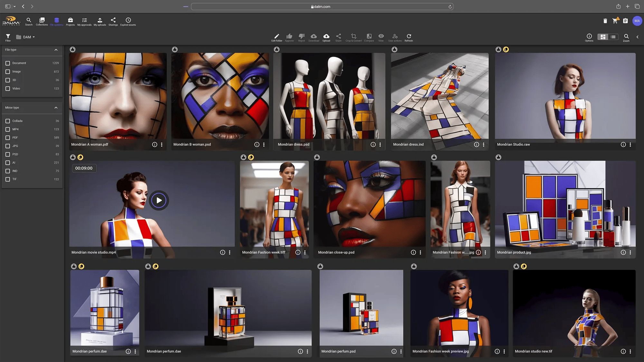Click the Edit folder pencil icon
The height and width of the screenshot is (362, 644).
[x=277, y=36]
